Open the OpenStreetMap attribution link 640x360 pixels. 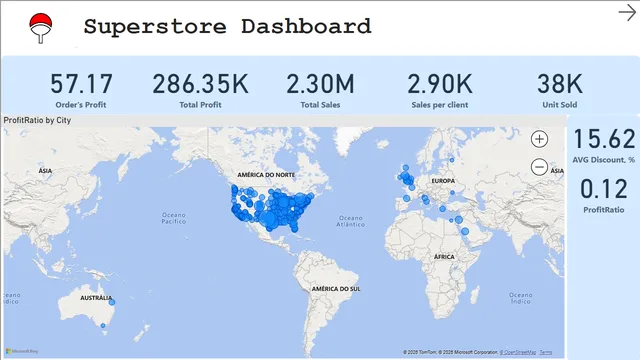tap(518, 352)
